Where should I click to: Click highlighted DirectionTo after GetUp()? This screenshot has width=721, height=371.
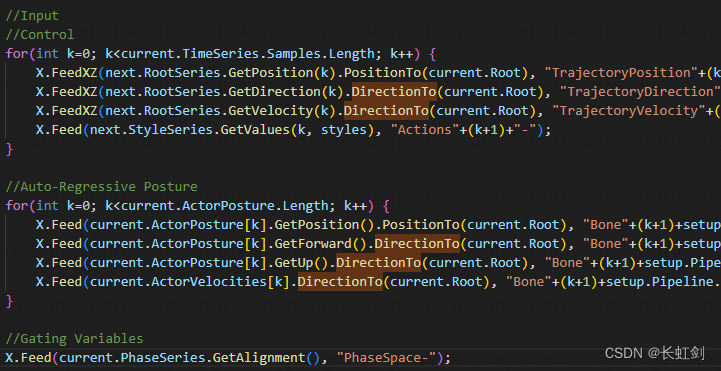378,263
